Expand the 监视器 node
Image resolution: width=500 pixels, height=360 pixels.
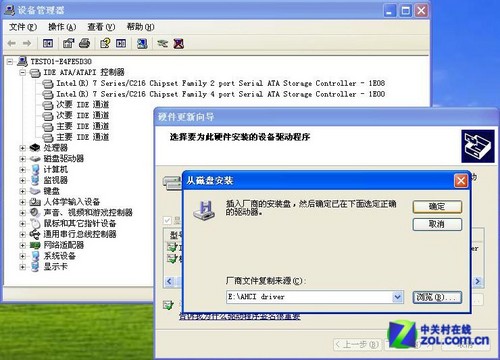[22, 180]
